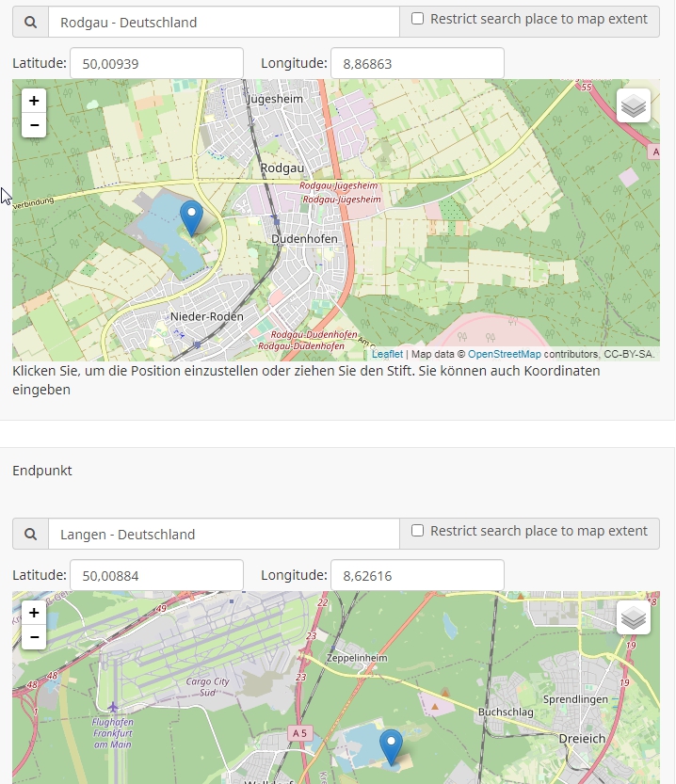Screen dimensions: 676x784
Task: Click the search magnifier icon beside Langen field
Action: (x=30, y=534)
